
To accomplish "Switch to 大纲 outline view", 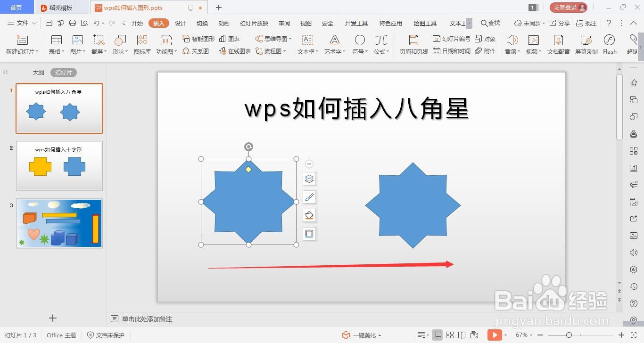I will (39, 73).
